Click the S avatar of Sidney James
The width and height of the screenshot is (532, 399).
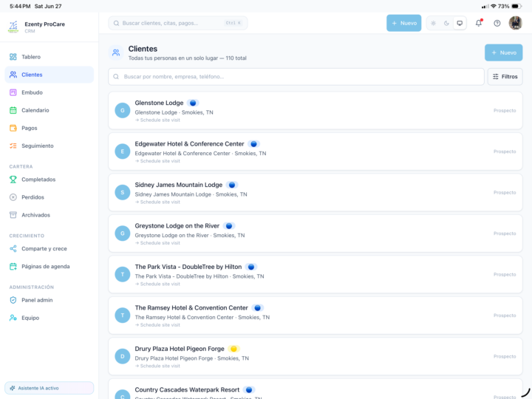123,192
